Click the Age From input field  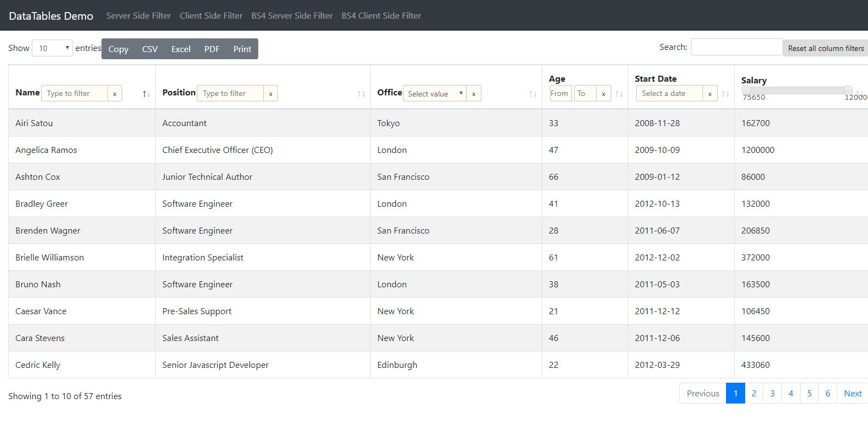tap(560, 94)
